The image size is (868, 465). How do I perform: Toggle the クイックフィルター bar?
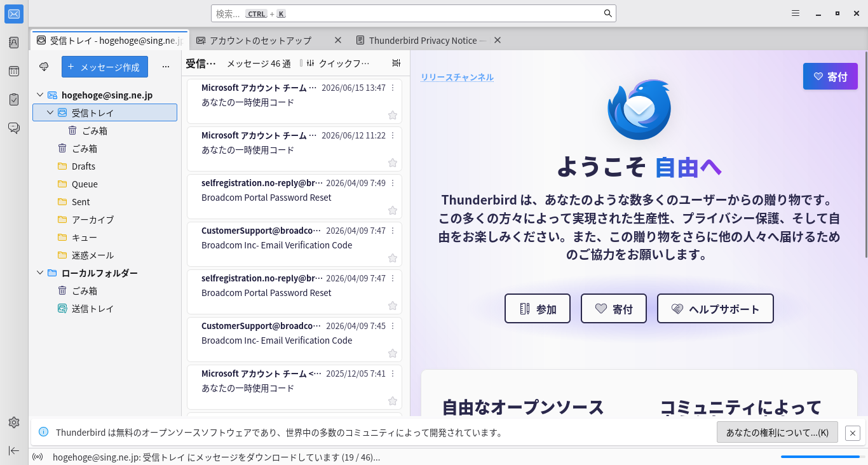click(337, 64)
